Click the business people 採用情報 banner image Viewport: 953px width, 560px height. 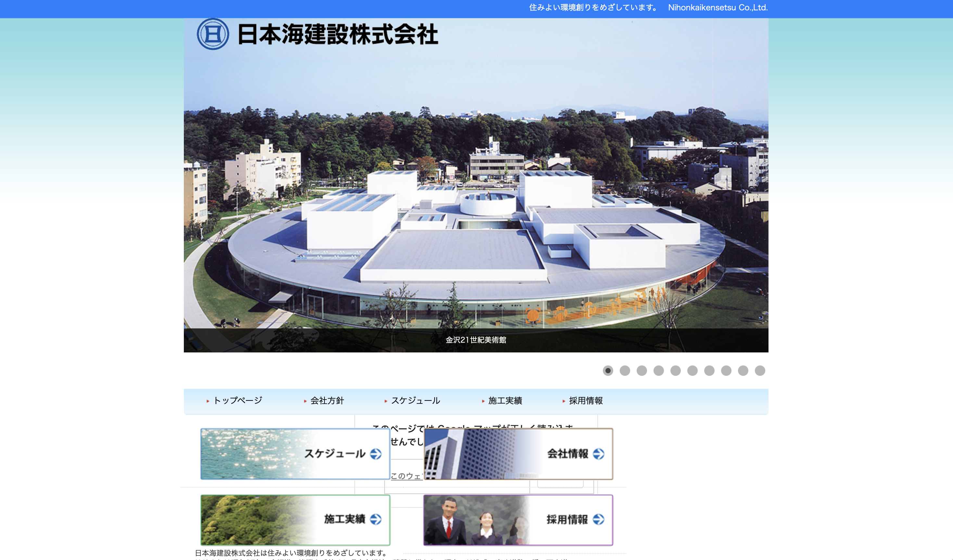[x=473, y=520]
